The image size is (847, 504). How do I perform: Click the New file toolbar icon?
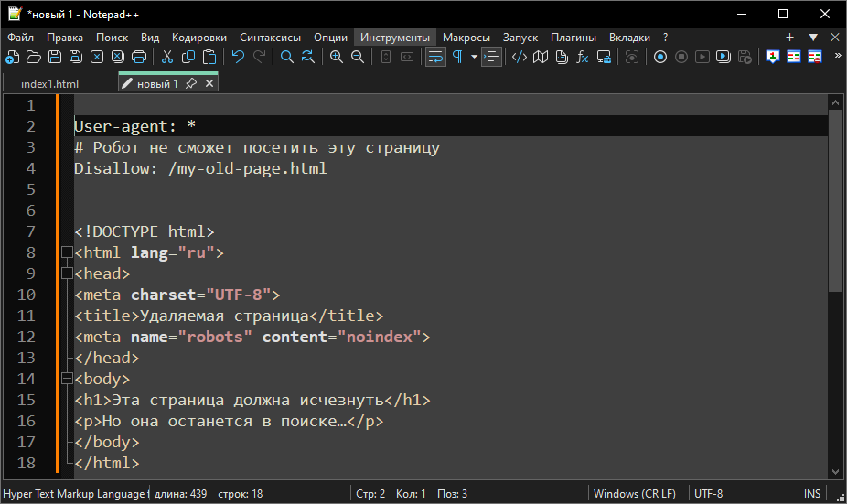(x=12, y=57)
